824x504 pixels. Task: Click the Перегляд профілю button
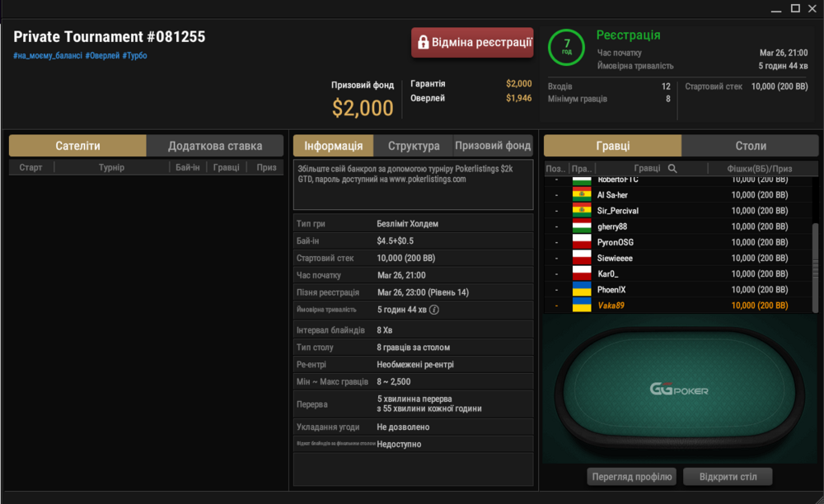[x=632, y=477]
